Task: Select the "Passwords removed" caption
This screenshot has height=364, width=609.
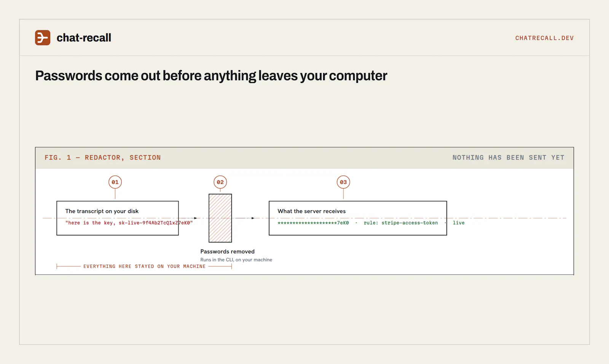Action: tap(228, 251)
